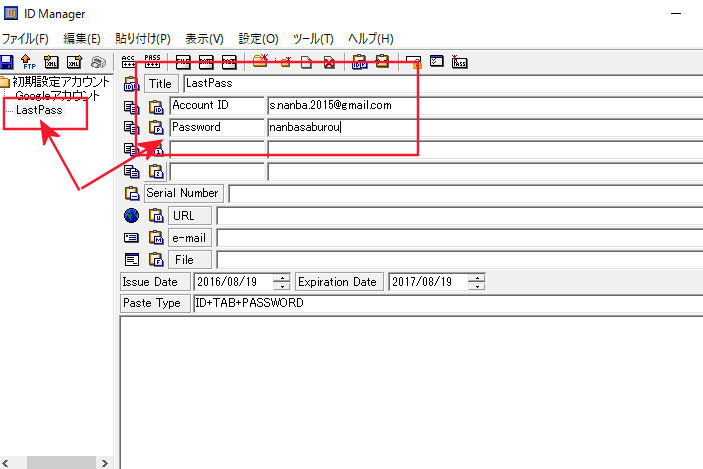This screenshot has height=469, width=703.
Task: Click the copy icon in the Account ID row
Action: coord(131,107)
